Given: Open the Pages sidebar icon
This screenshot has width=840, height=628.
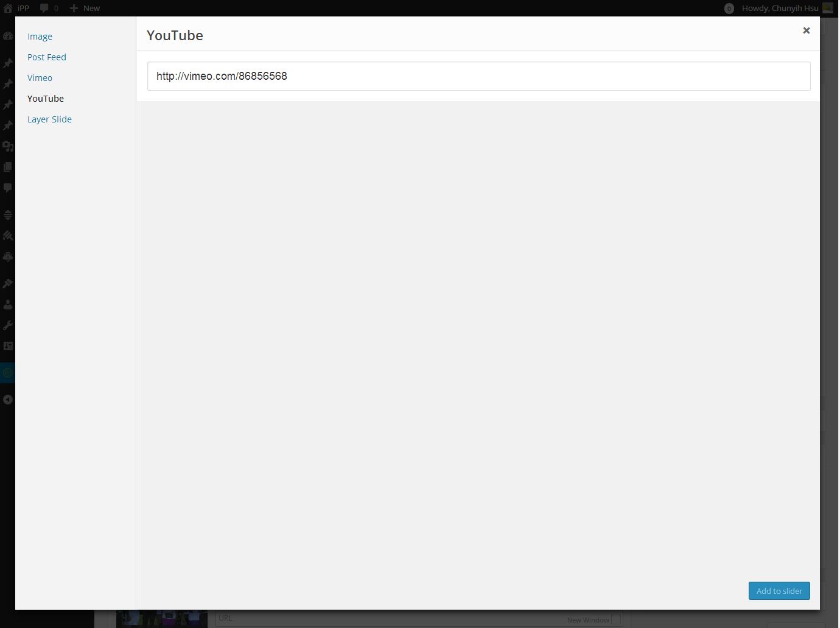Looking at the screenshot, I should [8, 167].
